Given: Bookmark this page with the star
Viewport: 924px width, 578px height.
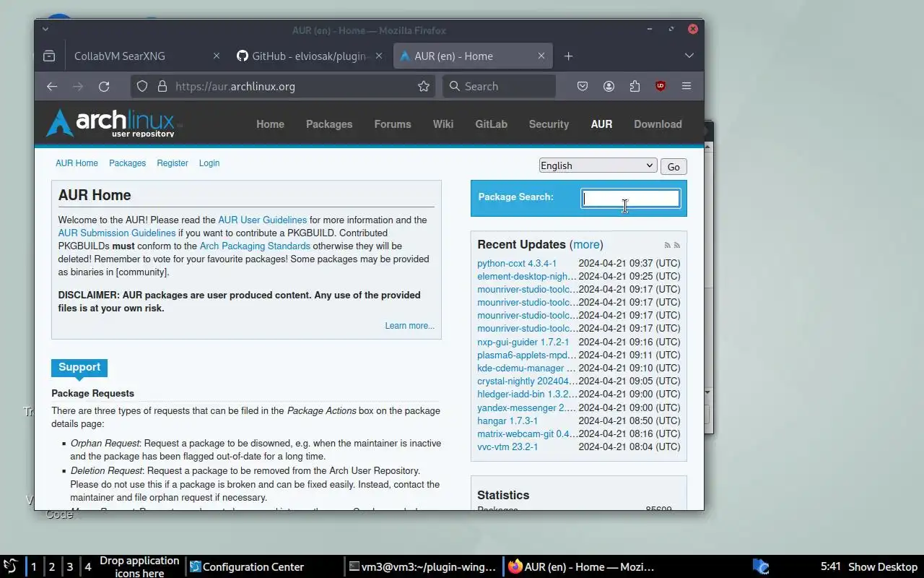Looking at the screenshot, I should (424, 86).
